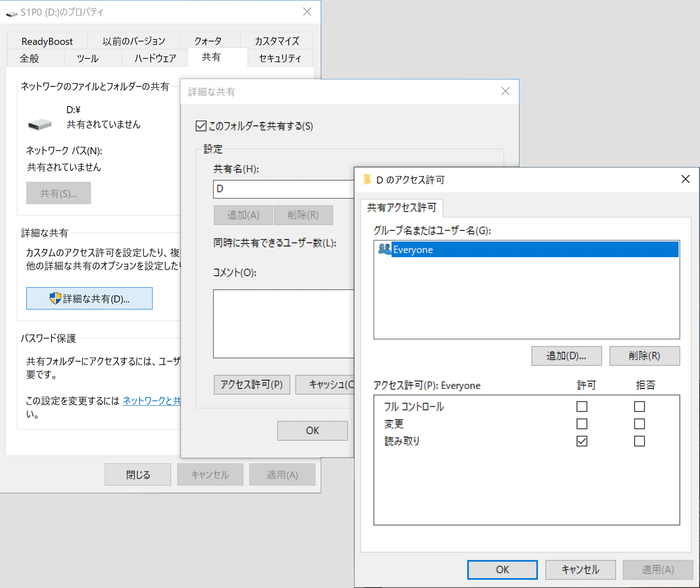The height and width of the screenshot is (588, 700).
Task: Open アクセス許可(P) button in 詳細な共有
Action: pyautogui.click(x=252, y=385)
